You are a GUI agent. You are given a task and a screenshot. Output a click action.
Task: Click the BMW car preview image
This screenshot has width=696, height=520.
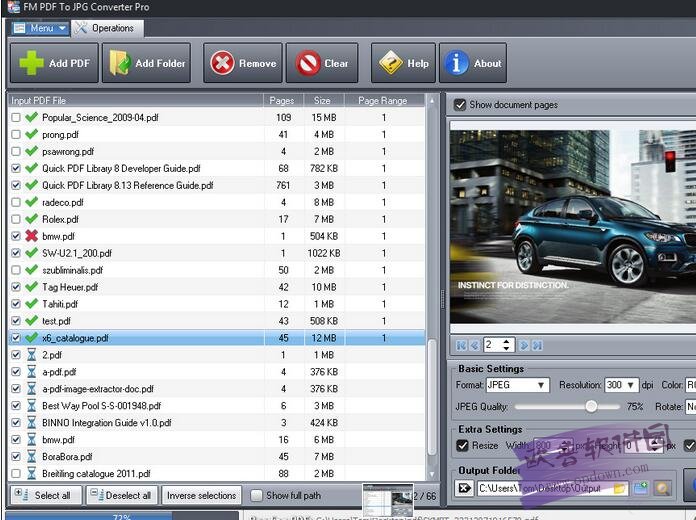point(573,226)
